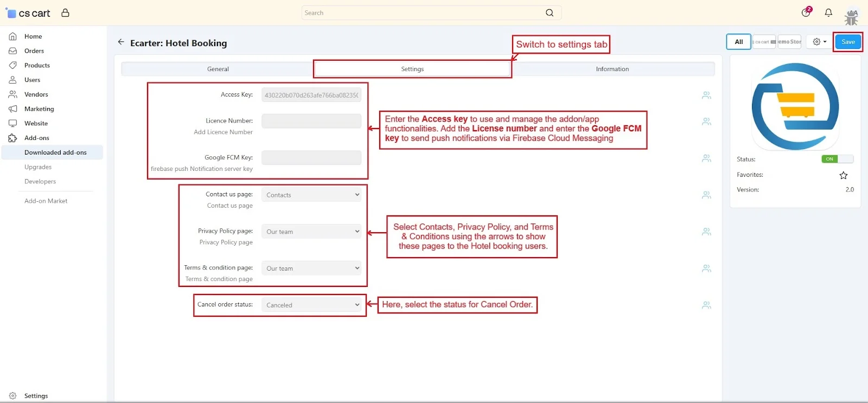Click the vendor icon beside Cancel order status
The width and height of the screenshot is (868, 403).
[706, 305]
